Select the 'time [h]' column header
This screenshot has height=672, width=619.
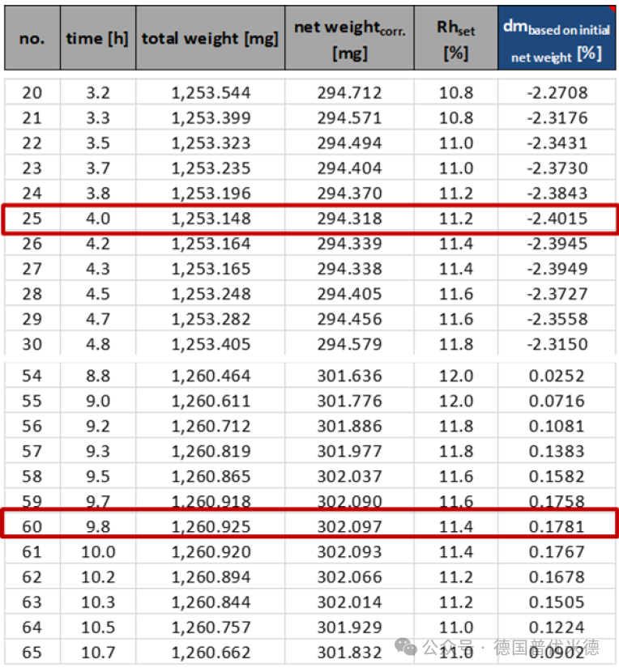98,38
